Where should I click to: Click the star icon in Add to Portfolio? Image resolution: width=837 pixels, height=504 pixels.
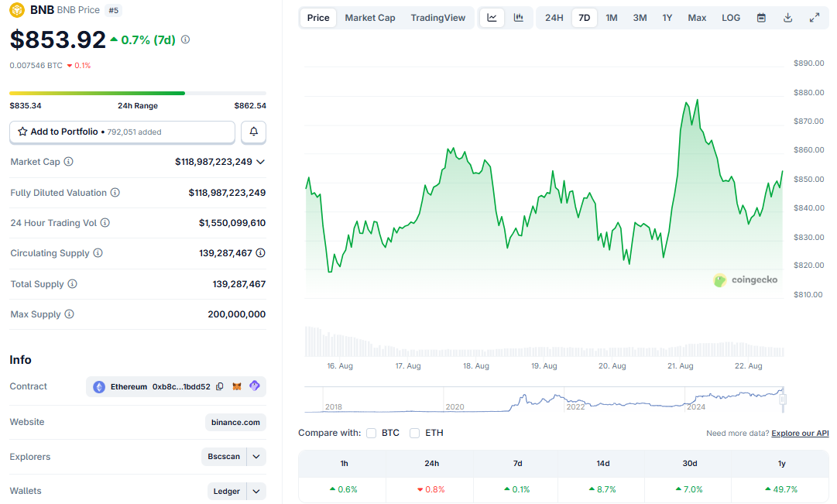coord(22,132)
